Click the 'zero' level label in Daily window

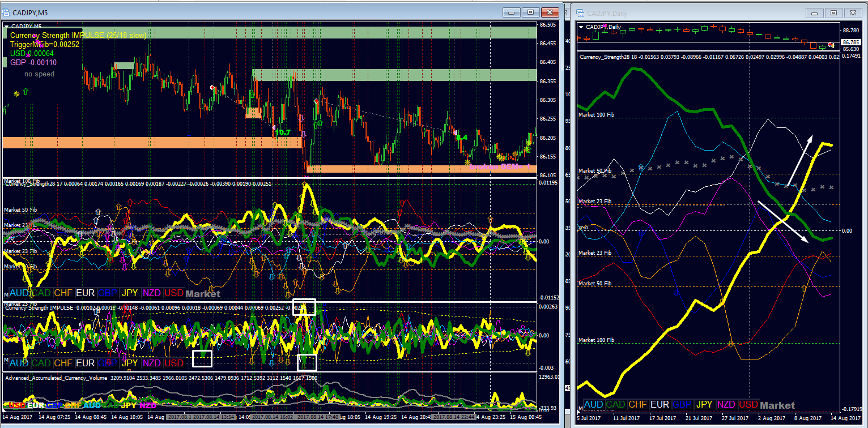pyautogui.click(x=584, y=228)
